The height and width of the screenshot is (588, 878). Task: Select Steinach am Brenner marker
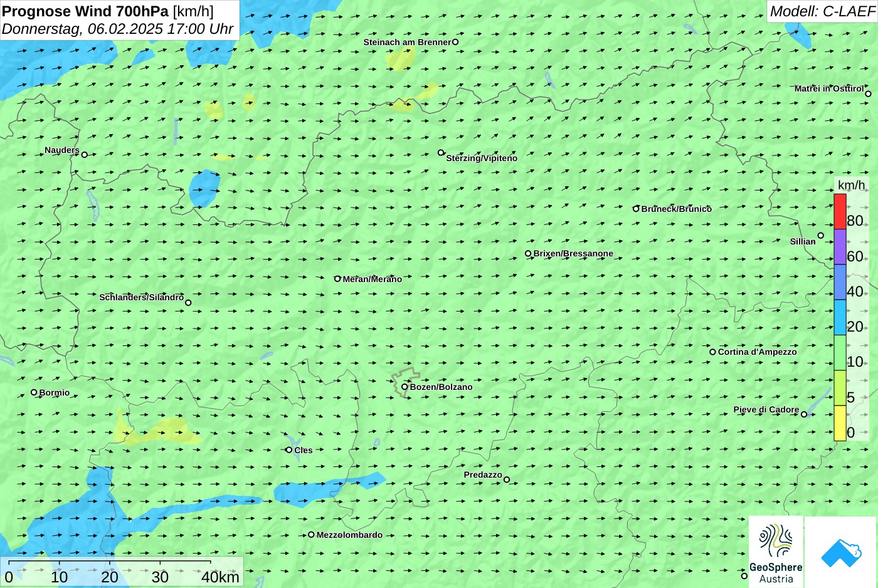[455, 42]
